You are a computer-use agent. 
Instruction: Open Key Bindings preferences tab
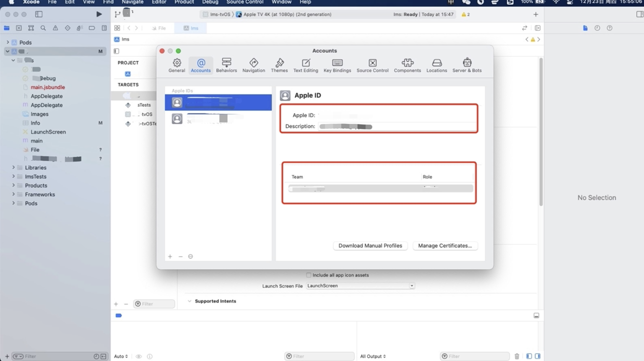337,65
